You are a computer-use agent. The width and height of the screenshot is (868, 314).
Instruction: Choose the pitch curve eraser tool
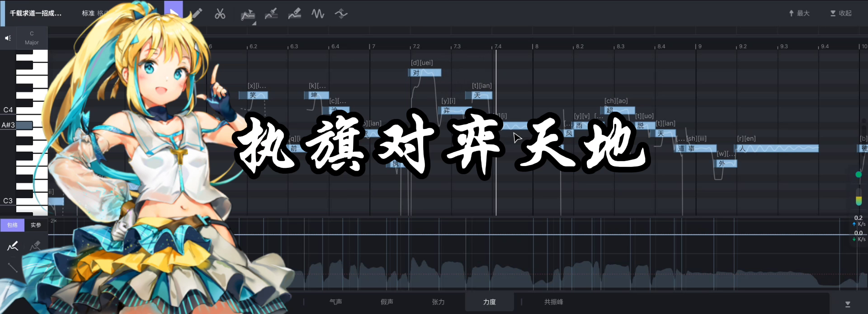pos(295,14)
